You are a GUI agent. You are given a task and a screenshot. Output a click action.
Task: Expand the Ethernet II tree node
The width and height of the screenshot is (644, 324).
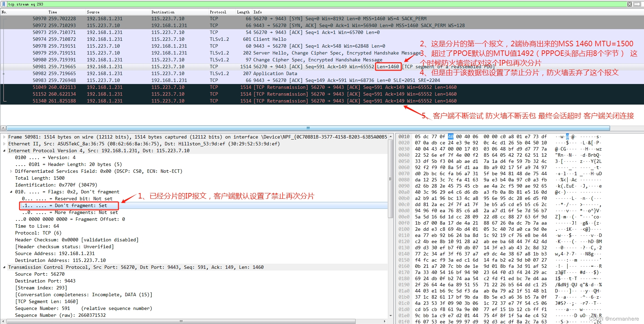point(4,144)
